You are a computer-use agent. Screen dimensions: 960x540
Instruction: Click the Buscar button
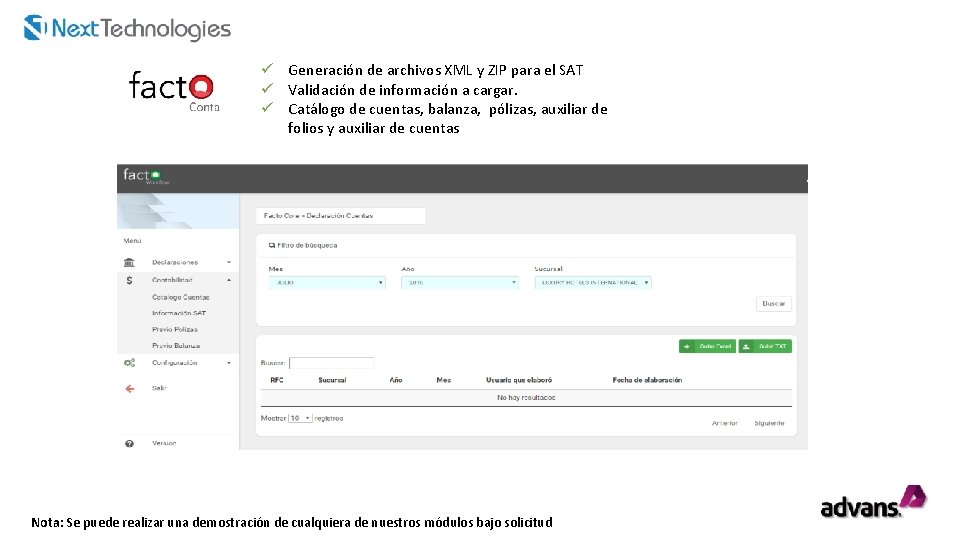774,304
